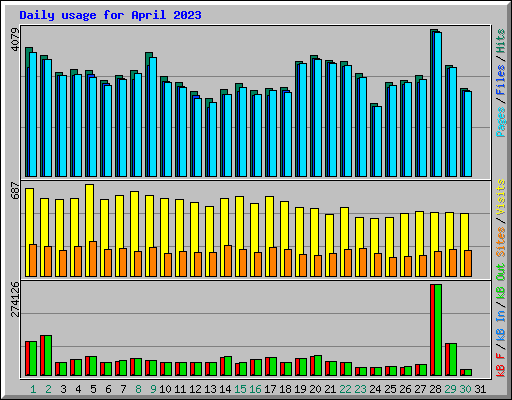This screenshot has width=512, height=400.
Task: Click day label 3 on the x-axis
Action: pyautogui.click(x=63, y=389)
